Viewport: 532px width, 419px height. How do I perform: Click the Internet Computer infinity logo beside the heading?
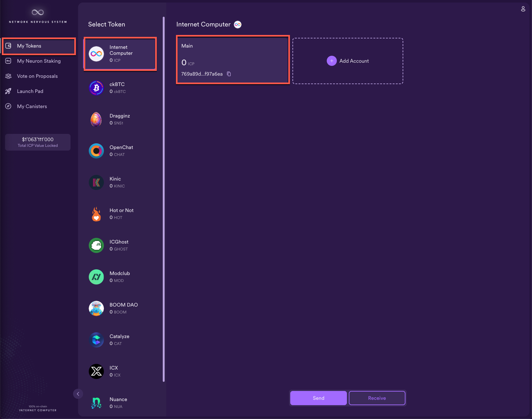point(238,24)
